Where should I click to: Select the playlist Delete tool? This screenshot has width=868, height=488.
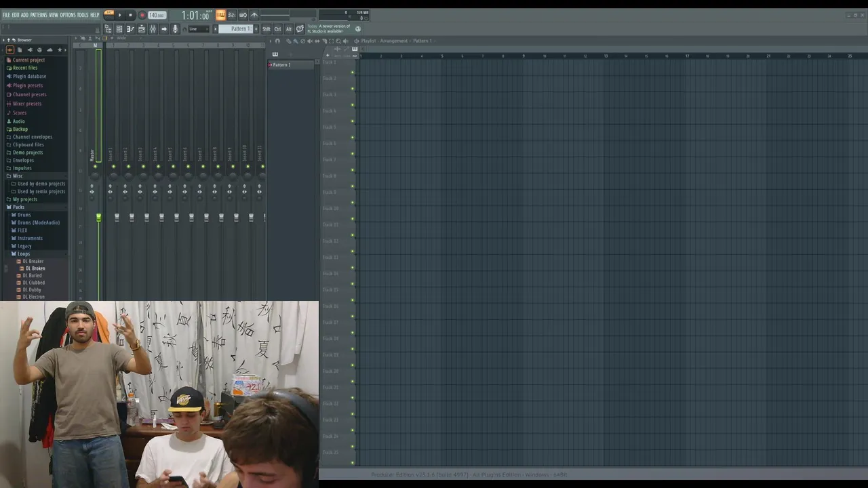click(x=302, y=41)
